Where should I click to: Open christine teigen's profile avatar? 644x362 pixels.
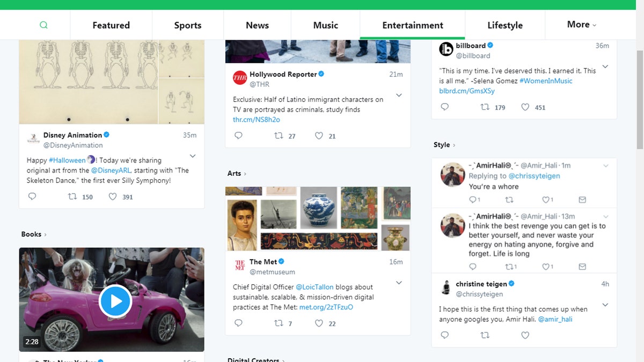[446, 287]
